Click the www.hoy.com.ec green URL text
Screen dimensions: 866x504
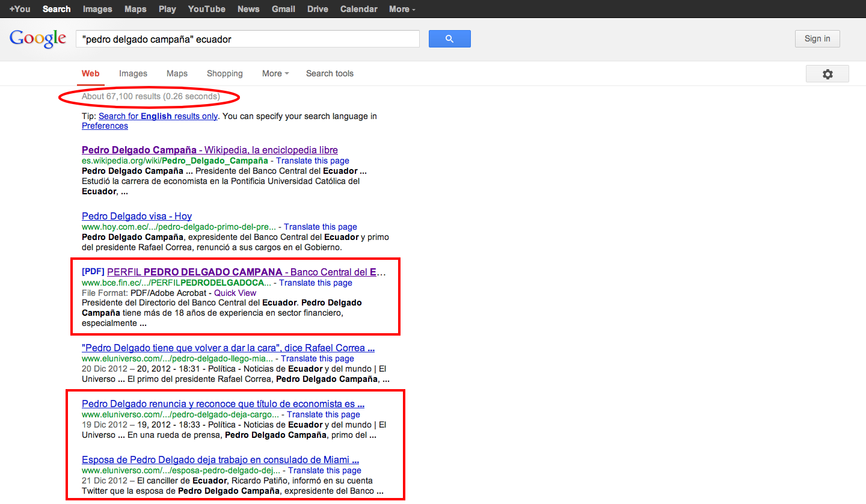point(179,227)
